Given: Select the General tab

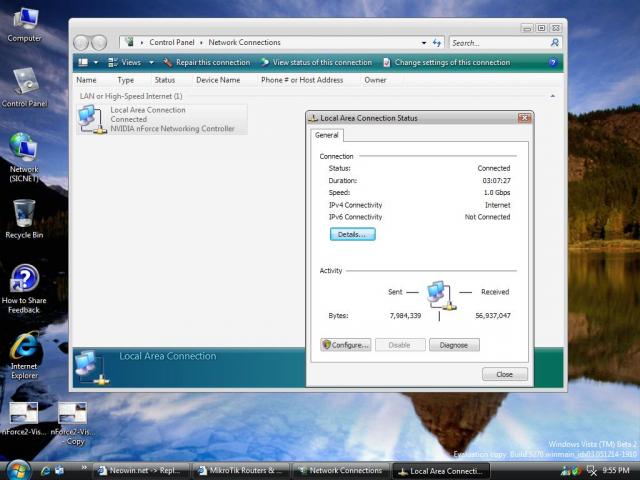Looking at the screenshot, I should (327, 135).
